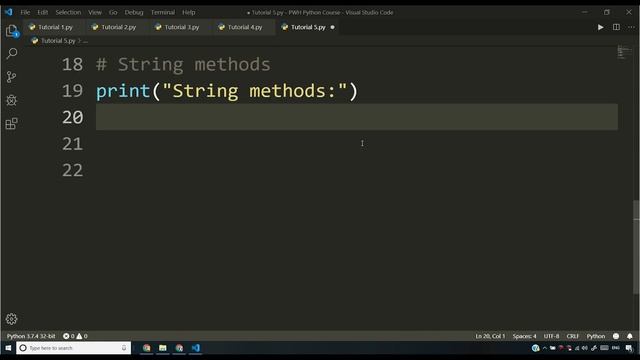640x360 pixels.
Task: Open the File menu
Action: pyautogui.click(x=25, y=12)
